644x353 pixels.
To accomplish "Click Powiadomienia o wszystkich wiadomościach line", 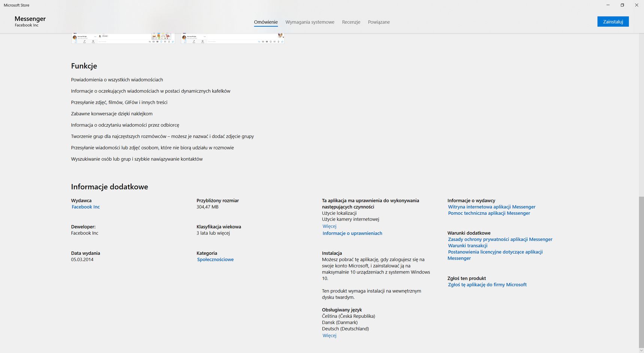I will click(117, 79).
